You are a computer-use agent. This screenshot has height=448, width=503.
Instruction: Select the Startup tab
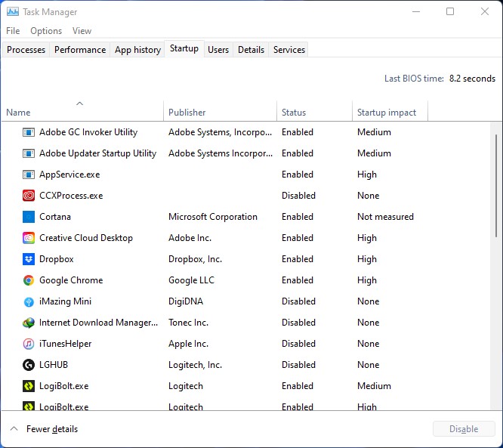(184, 49)
